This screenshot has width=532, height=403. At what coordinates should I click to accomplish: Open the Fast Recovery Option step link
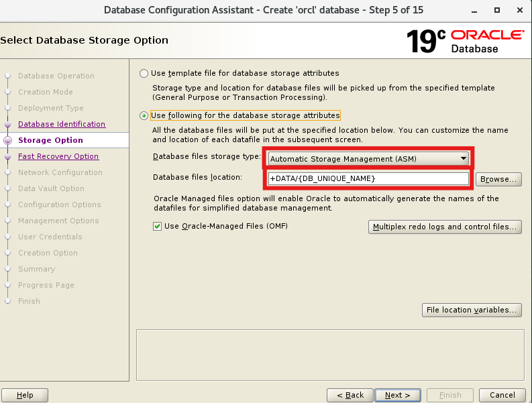(x=58, y=156)
